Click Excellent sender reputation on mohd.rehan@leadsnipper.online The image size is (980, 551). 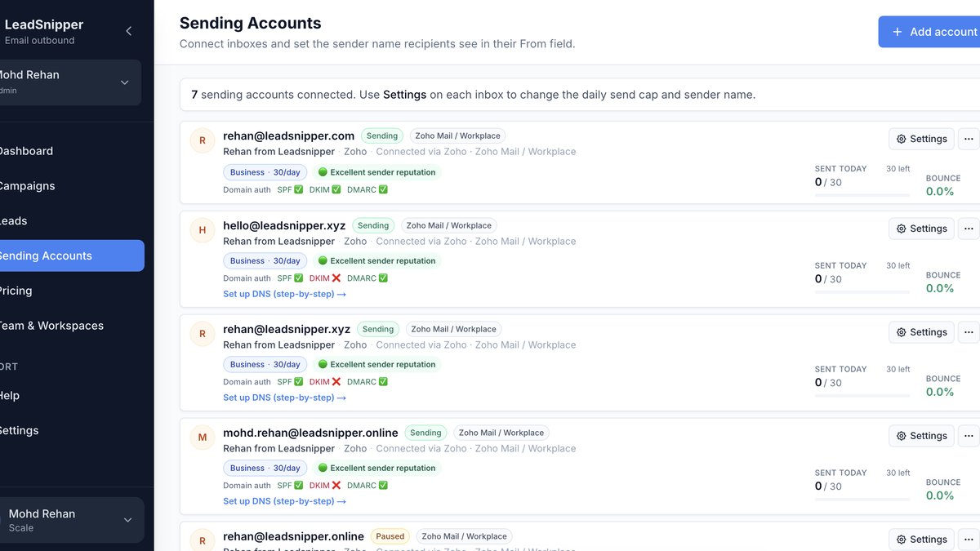tap(376, 469)
